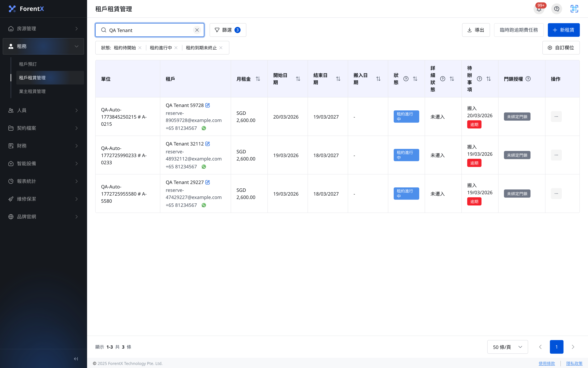Expand the 人員 sidebar menu
The height and width of the screenshot is (368, 588).
point(43,110)
